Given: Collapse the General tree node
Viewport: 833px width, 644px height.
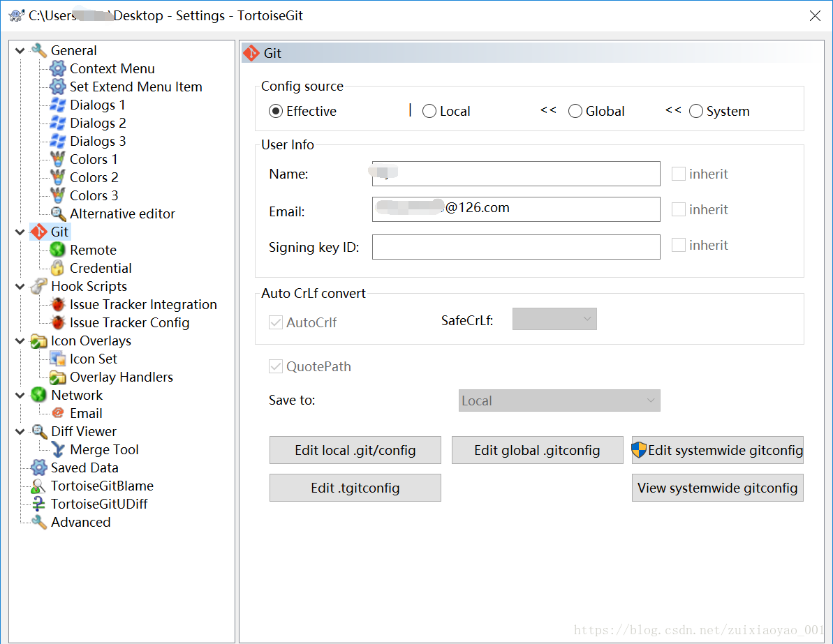Looking at the screenshot, I should point(20,51).
